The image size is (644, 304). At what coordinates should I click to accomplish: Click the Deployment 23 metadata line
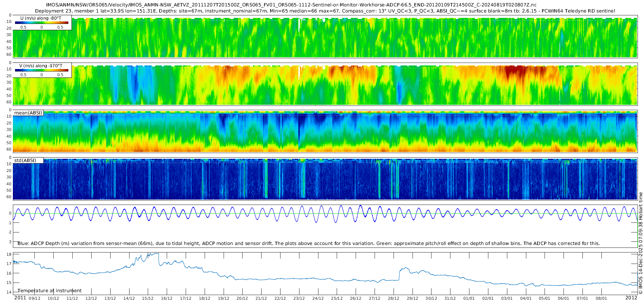coord(325,11)
